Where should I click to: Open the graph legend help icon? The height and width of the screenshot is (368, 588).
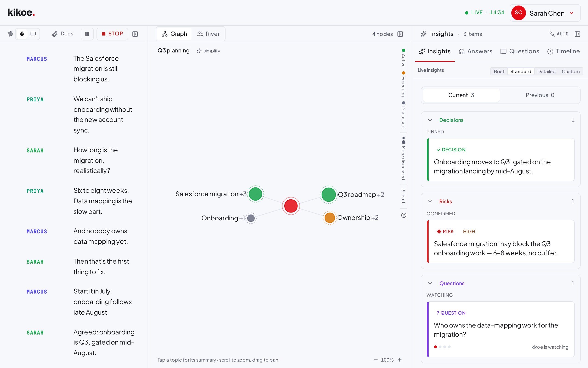[404, 215]
